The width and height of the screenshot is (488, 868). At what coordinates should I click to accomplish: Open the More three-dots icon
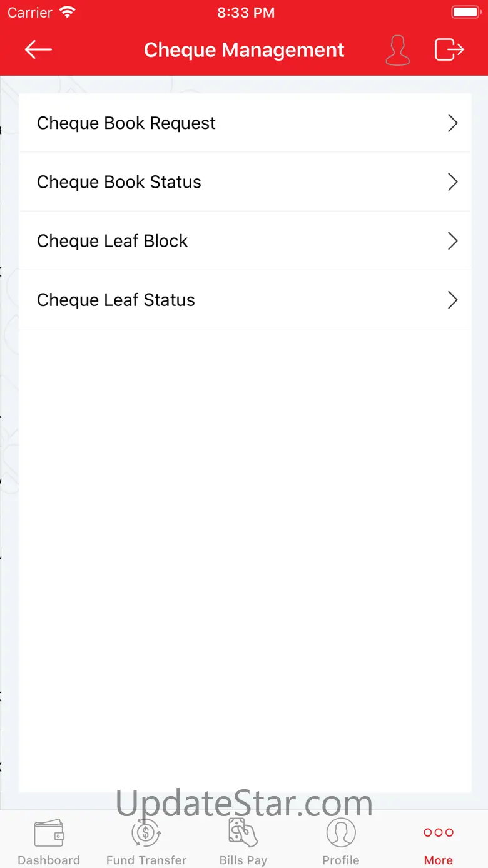(x=439, y=832)
